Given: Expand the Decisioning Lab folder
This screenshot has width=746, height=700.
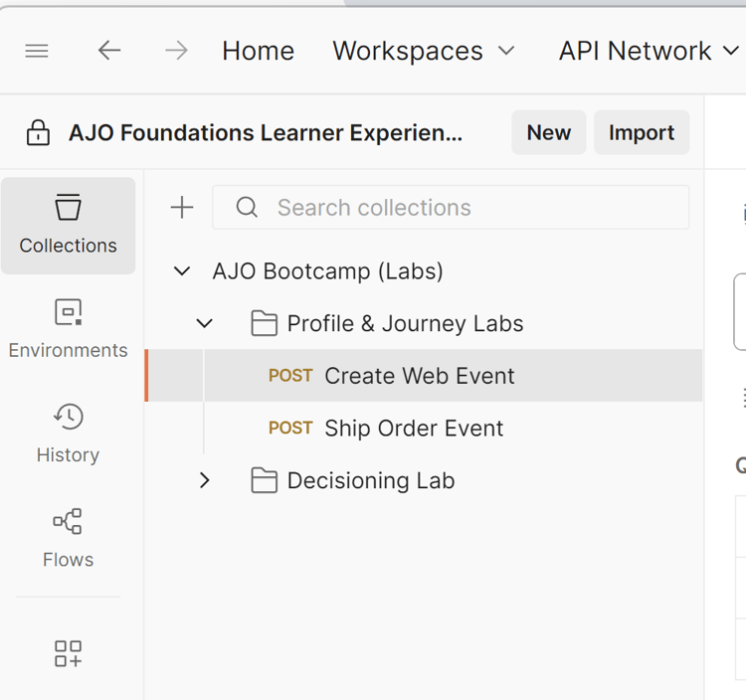Looking at the screenshot, I should tap(205, 480).
